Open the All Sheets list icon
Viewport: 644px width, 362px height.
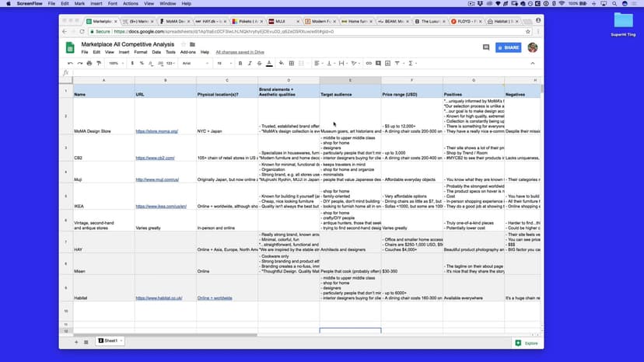(86, 342)
